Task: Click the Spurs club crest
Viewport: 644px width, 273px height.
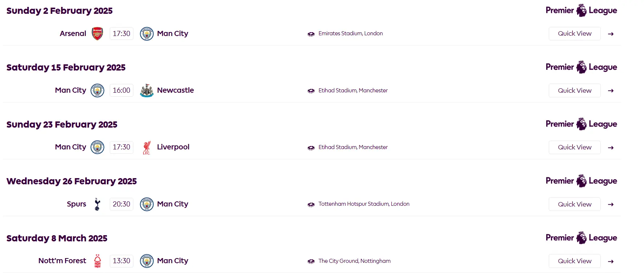Action: (x=97, y=204)
